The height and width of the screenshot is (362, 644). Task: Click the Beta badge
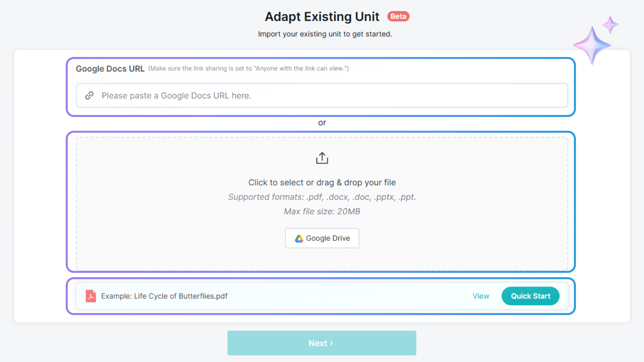(x=398, y=16)
